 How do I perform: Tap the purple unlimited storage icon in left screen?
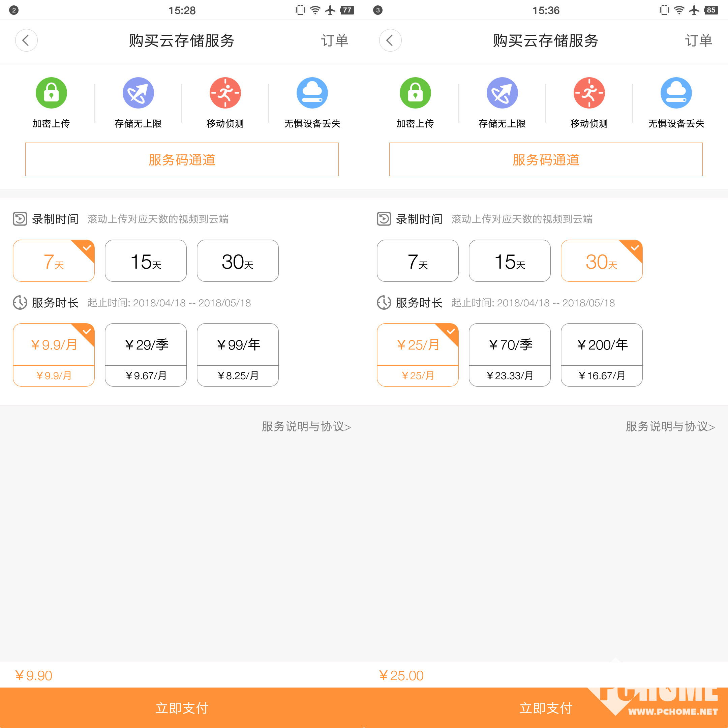[x=138, y=93]
